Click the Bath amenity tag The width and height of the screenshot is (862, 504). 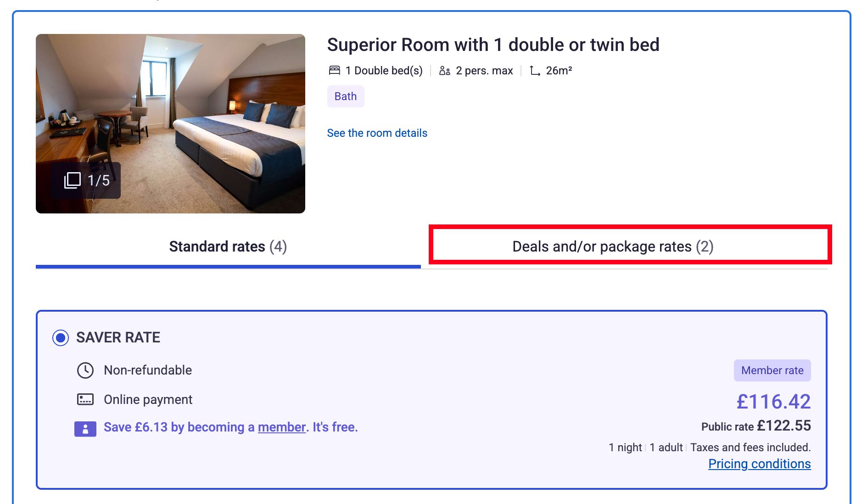point(346,96)
